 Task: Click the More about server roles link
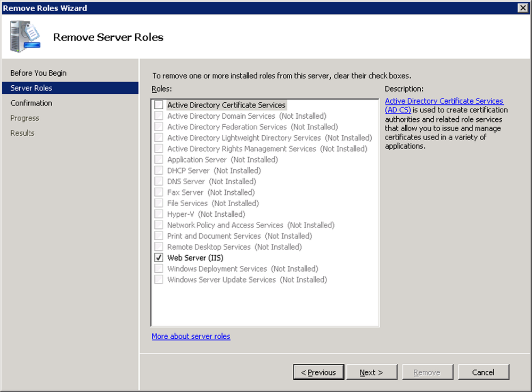(191, 336)
